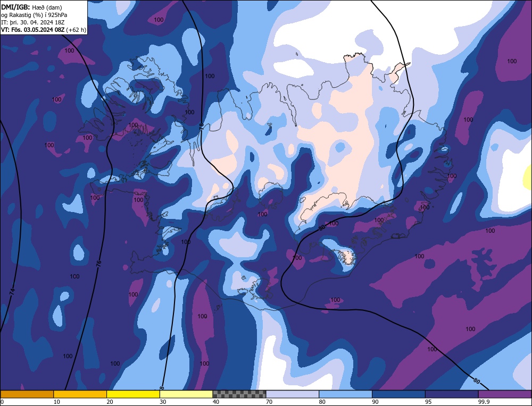This screenshot has height=406, width=532.
Task: Click the 'IT: þri. 30. 04. 2024 18Z' line
Action: [x=32, y=22]
